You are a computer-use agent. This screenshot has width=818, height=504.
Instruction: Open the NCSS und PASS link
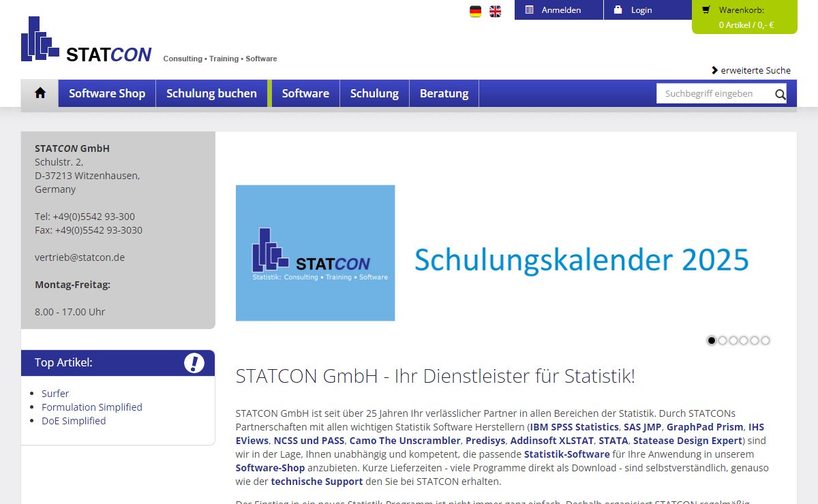click(309, 441)
